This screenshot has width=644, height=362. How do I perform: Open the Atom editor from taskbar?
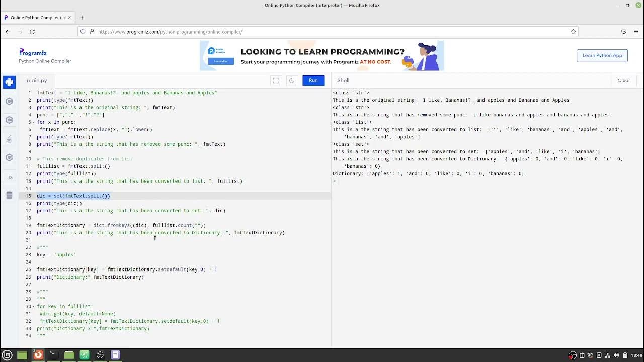(85, 355)
